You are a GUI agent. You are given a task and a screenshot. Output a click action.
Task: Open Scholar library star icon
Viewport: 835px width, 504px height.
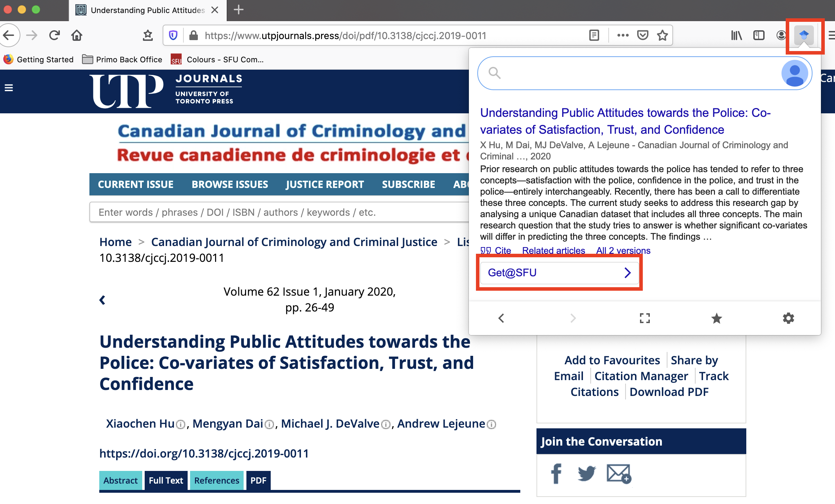(717, 318)
